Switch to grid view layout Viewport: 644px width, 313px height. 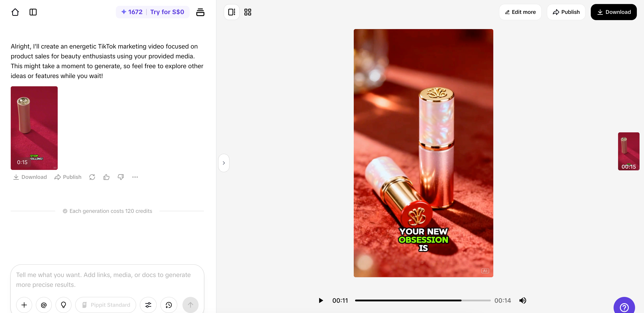coord(248,12)
